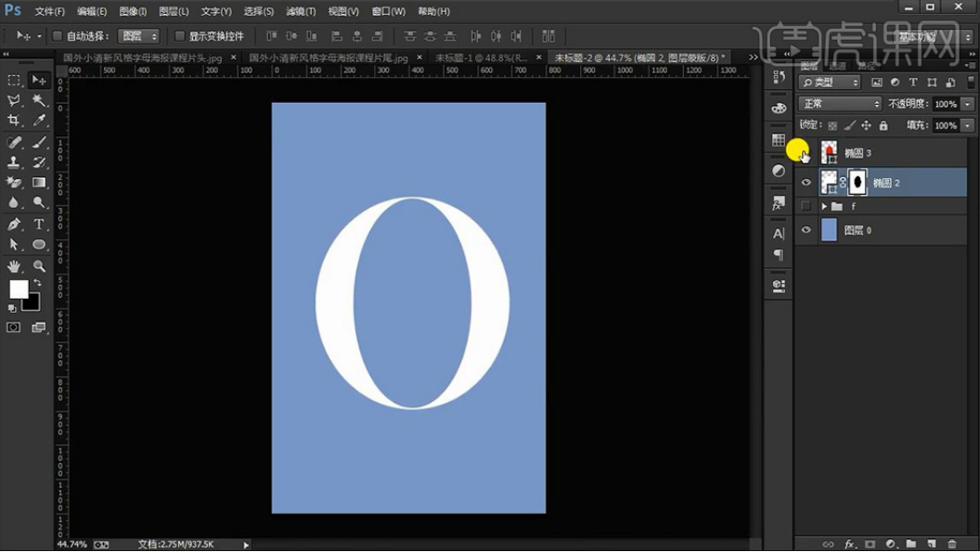980x552 pixels.
Task: Select the Polygonal Lasso tool
Action: pos(14,100)
